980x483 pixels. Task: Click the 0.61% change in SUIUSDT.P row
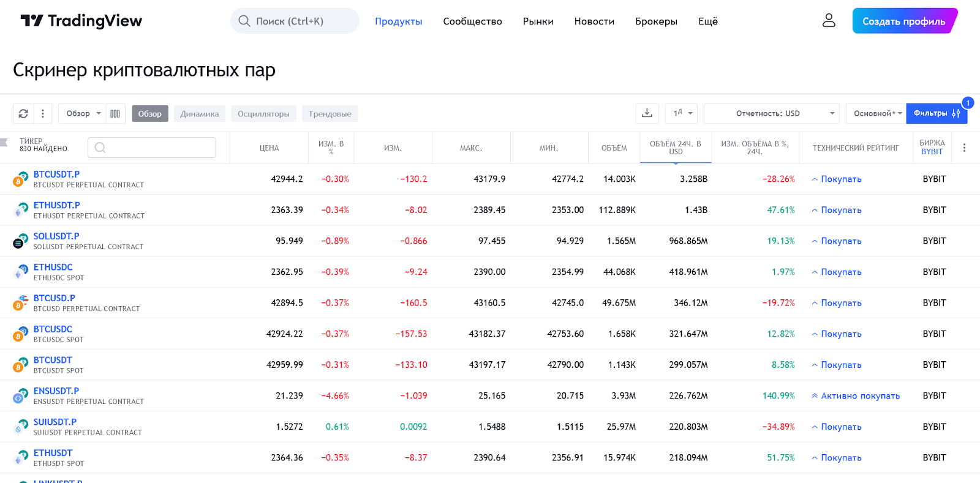coord(337,427)
